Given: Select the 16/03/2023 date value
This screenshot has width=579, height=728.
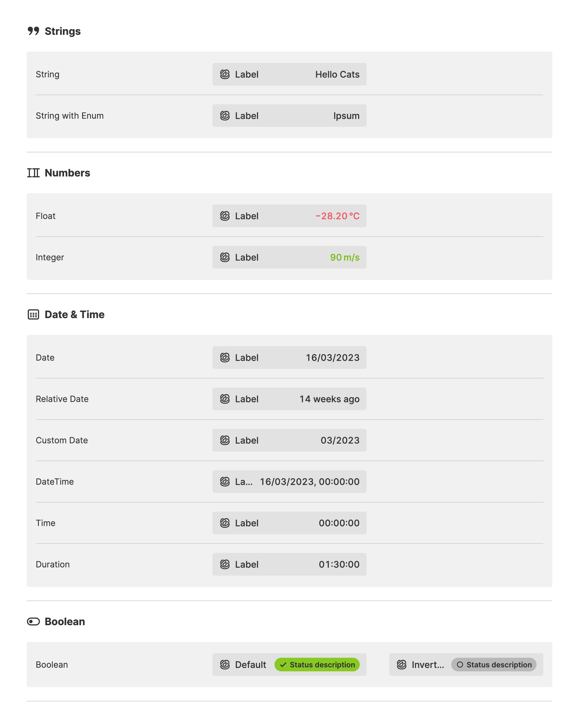Looking at the screenshot, I should 333,357.
